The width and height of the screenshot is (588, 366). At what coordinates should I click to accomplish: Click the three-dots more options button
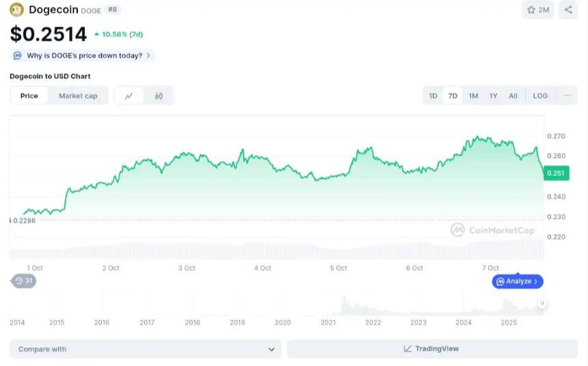tap(567, 96)
